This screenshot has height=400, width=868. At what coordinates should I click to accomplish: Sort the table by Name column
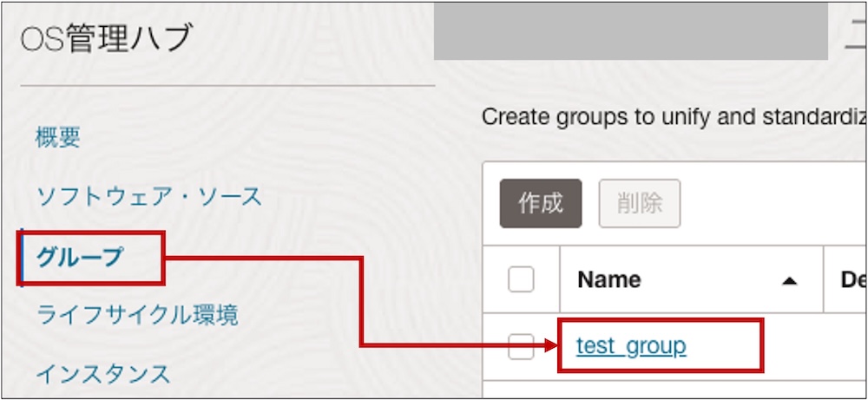(609, 279)
